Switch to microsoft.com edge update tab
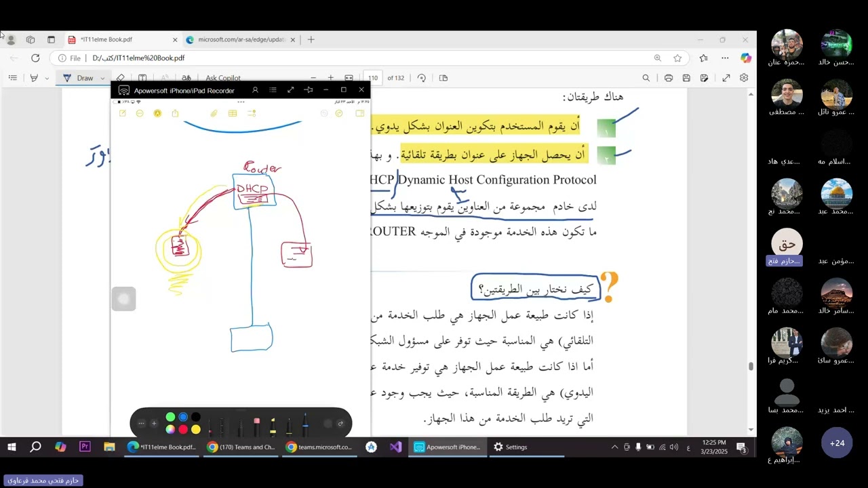The image size is (868, 488). [x=241, y=40]
